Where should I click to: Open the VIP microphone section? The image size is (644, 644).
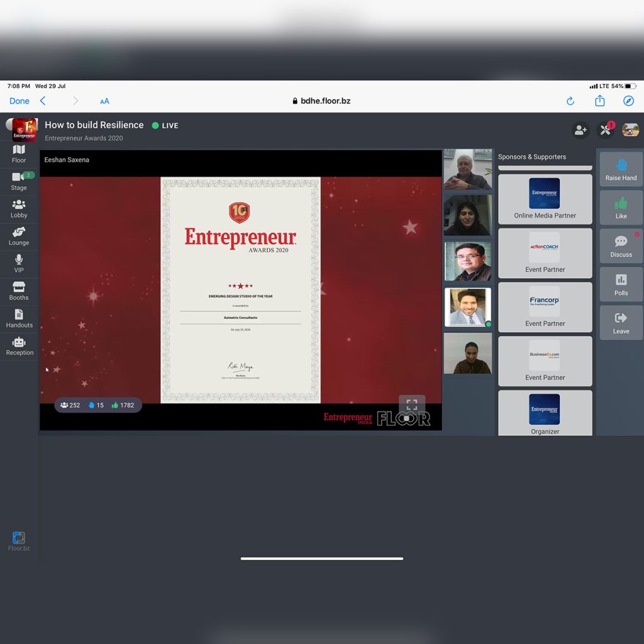click(19, 264)
